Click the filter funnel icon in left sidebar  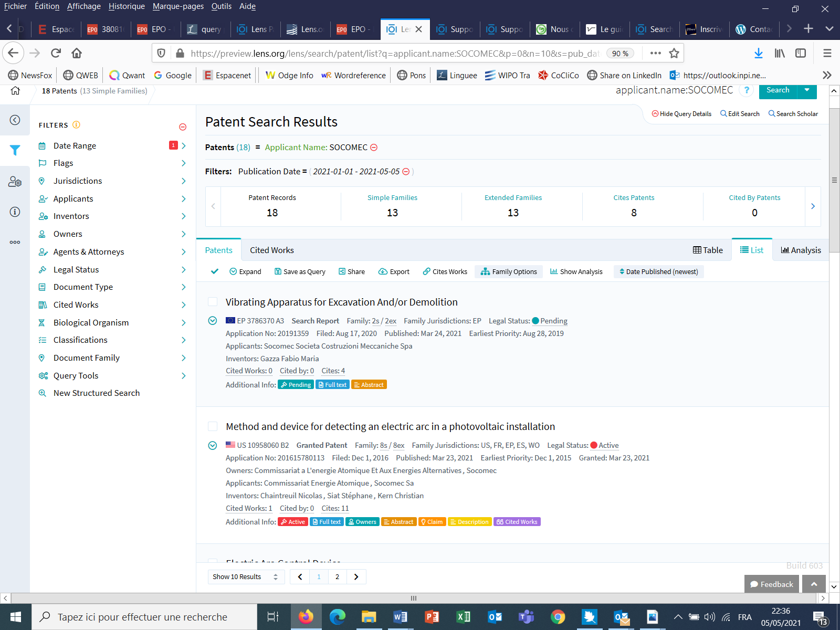15,150
